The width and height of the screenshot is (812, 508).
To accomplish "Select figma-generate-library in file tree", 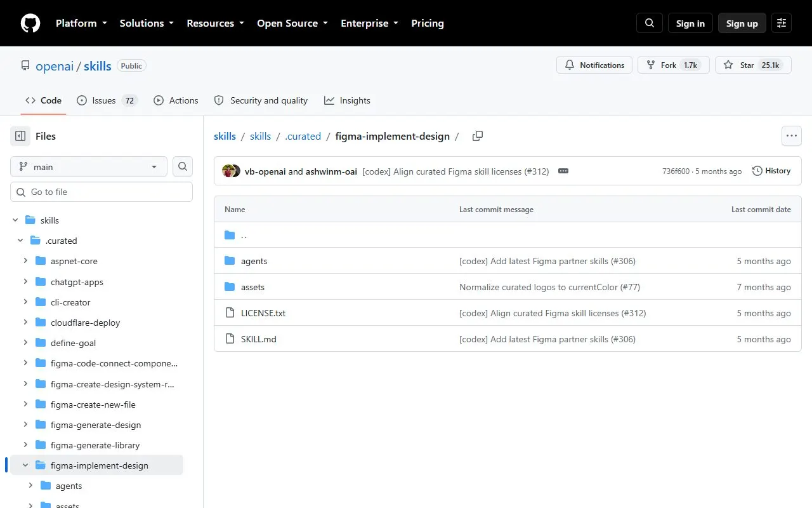I will tap(95, 445).
